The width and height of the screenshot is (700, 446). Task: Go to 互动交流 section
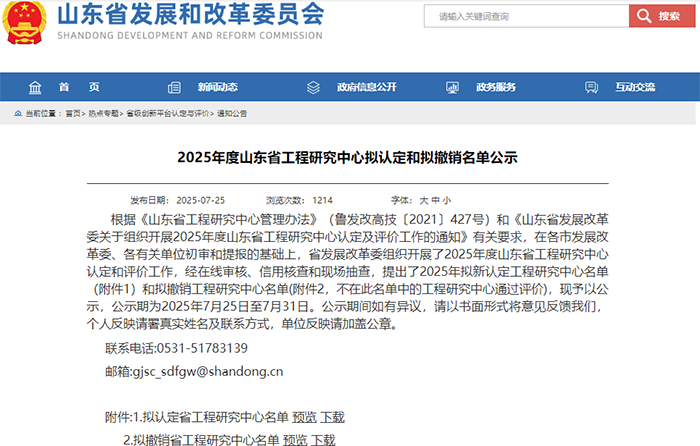pyautogui.click(x=634, y=86)
